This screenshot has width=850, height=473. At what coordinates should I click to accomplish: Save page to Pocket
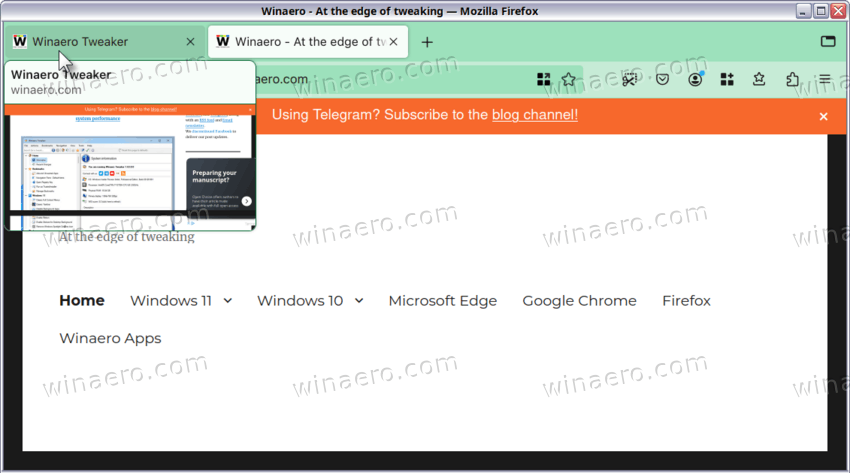(662, 80)
